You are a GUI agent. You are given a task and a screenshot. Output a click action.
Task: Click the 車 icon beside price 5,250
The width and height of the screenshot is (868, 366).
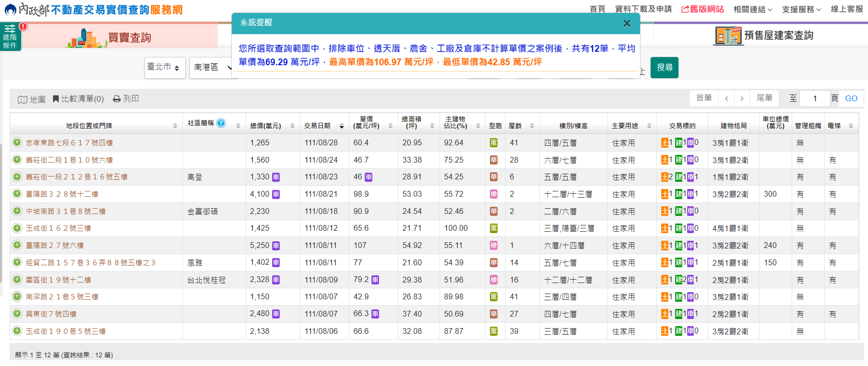[276, 246]
